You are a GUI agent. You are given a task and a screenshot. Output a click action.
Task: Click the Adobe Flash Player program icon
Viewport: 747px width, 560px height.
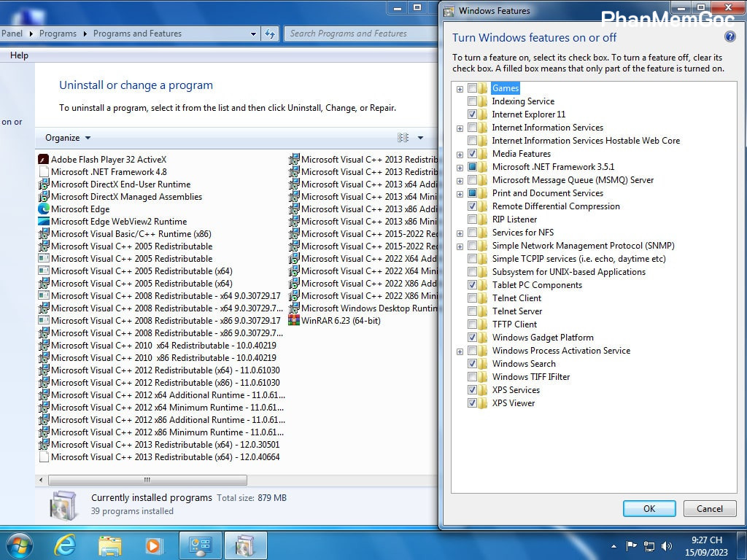[x=43, y=160]
